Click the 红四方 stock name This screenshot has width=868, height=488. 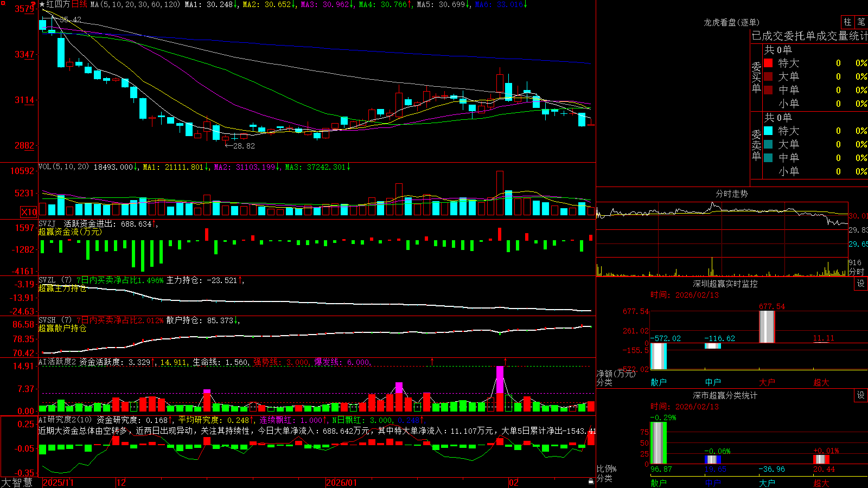pyautogui.click(x=58, y=4)
